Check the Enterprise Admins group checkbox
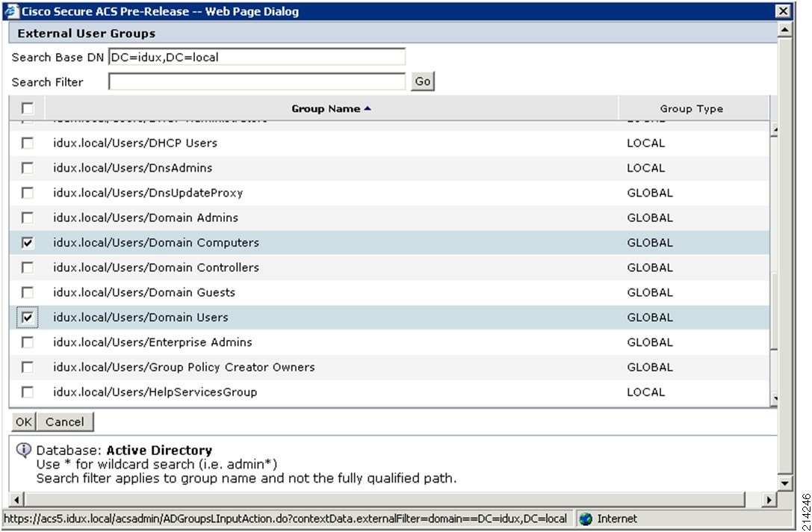 (x=28, y=342)
